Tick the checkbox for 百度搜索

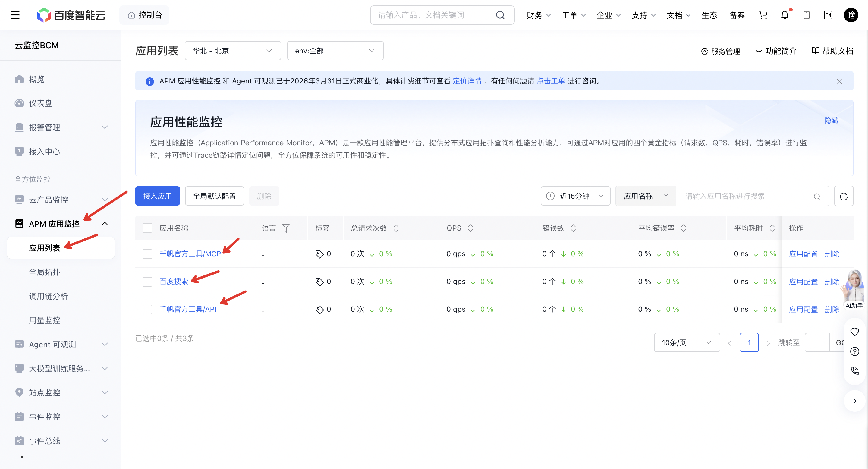click(x=147, y=281)
